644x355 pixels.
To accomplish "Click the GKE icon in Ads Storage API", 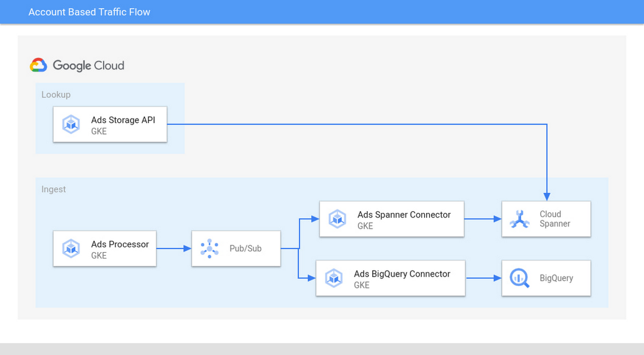I will click(x=71, y=124).
